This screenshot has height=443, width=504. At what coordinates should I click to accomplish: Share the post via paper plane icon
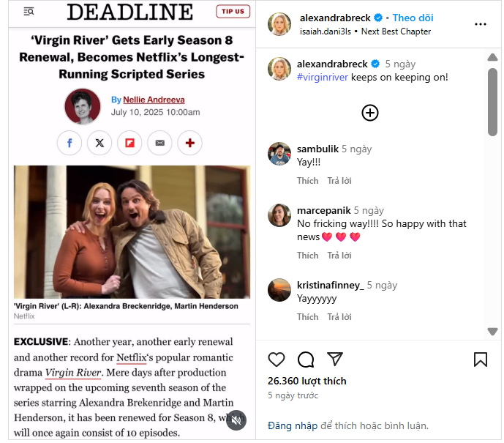pyautogui.click(x=335, y=359)
